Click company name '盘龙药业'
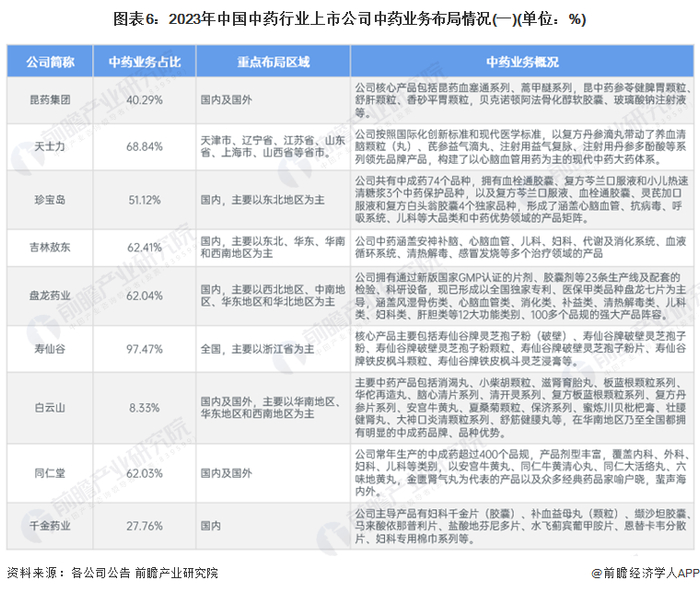Viewport: 700px width, 592px height. pos(50,296)
